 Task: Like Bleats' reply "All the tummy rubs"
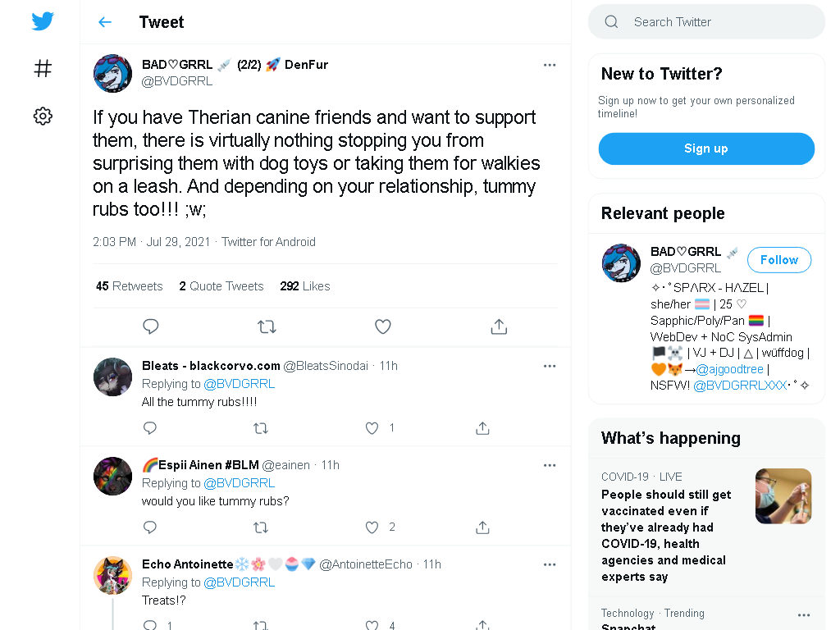pos(372,428)
